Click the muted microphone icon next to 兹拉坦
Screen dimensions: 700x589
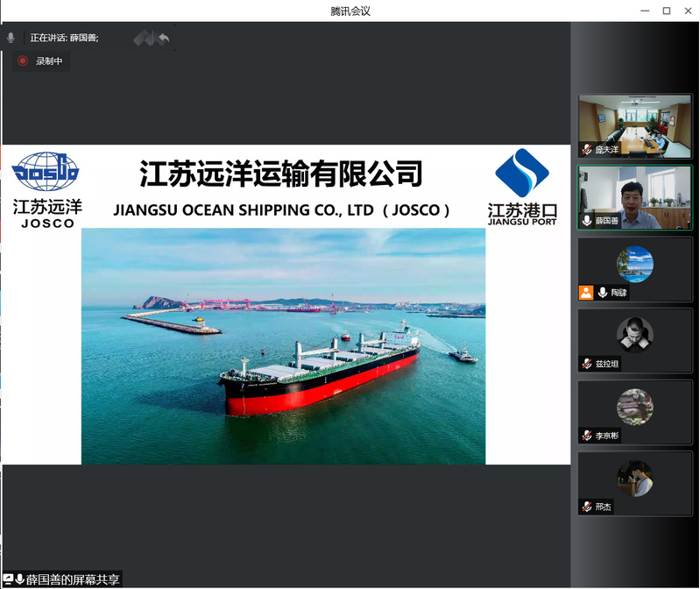tap(587, 364)
